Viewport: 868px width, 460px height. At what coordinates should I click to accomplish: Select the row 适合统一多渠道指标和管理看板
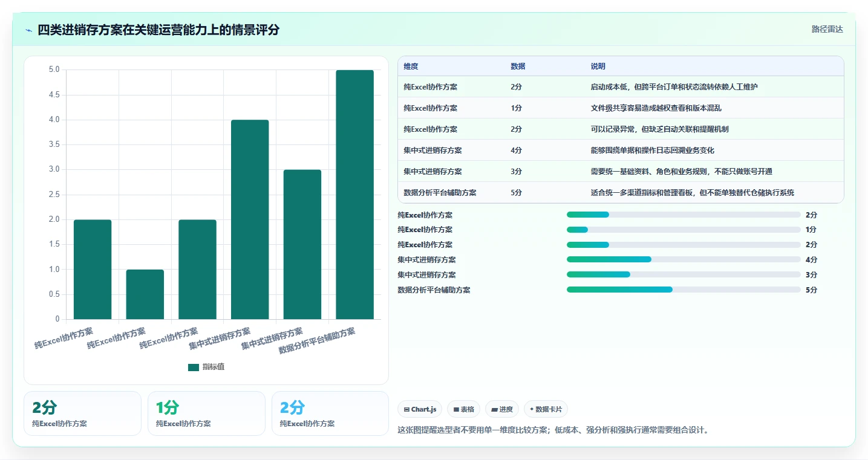[621, 193]
